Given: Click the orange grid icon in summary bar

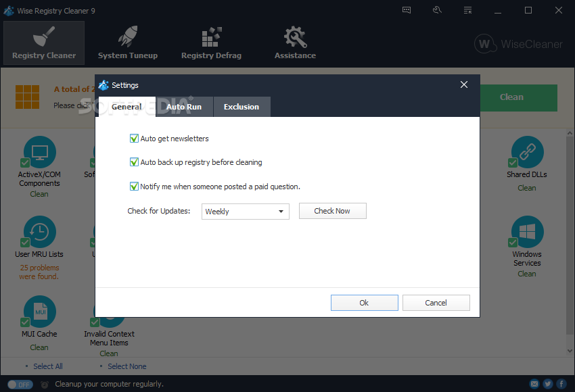Looking at the screenshot, I should (27, 97).
